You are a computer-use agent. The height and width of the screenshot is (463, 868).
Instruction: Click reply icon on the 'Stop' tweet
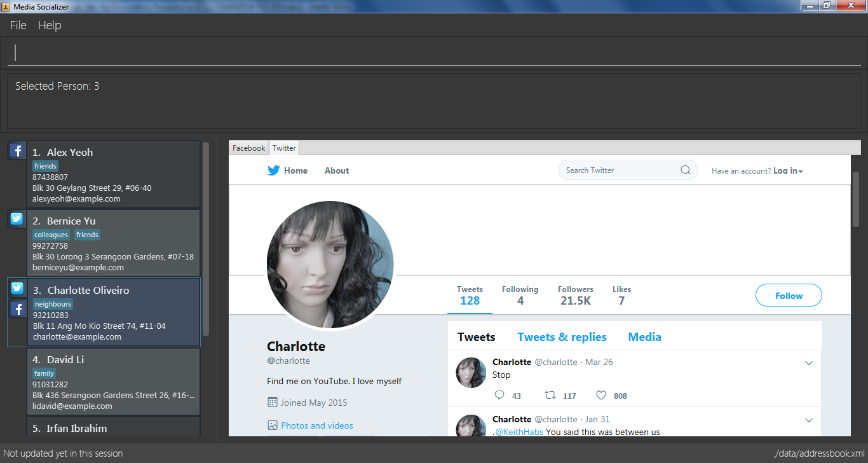(499, 395)
